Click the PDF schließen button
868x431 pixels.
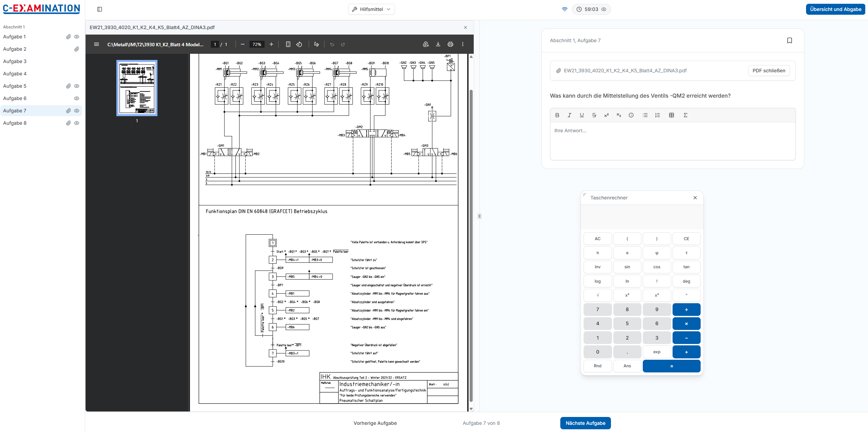click(769, 71)
